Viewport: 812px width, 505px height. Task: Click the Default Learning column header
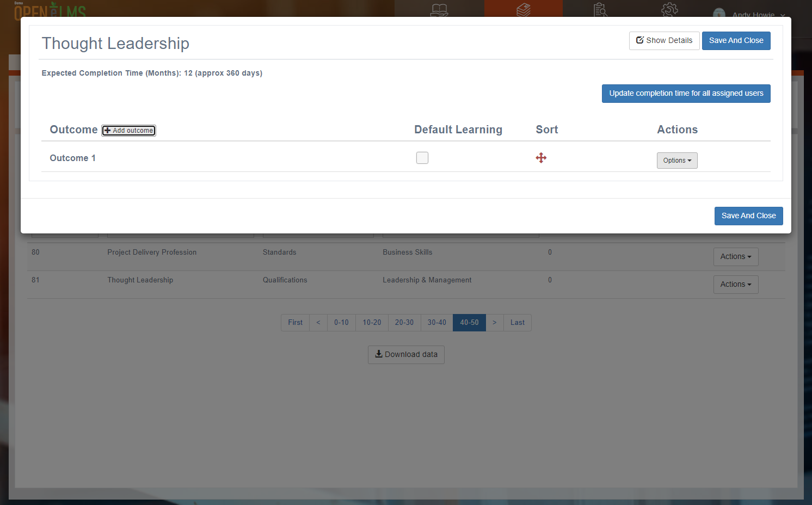[458, 130]
